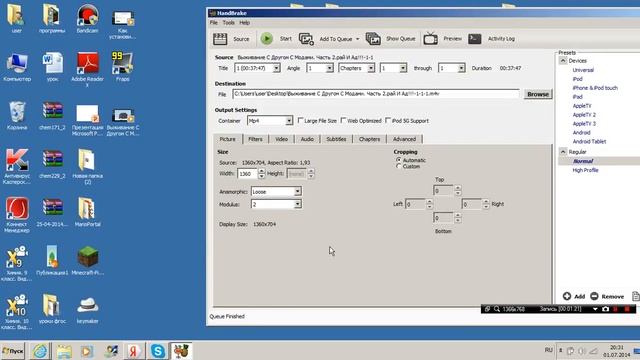This screenshot has width=640, height=360.
Task: Open Skype from the taskbar
Action: click(x=158, y=351)
